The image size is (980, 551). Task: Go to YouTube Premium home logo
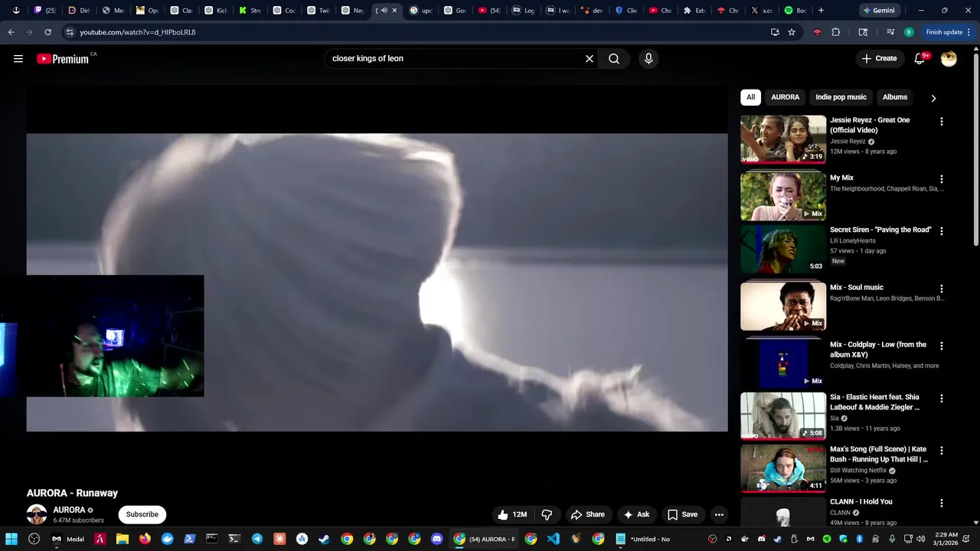click(x=63, y=59)
